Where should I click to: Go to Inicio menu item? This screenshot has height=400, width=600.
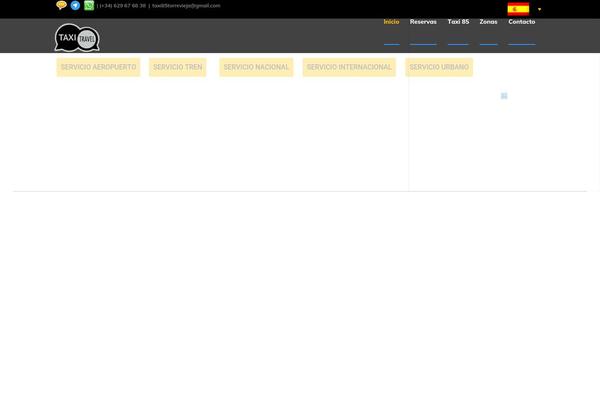click(391, 22)
